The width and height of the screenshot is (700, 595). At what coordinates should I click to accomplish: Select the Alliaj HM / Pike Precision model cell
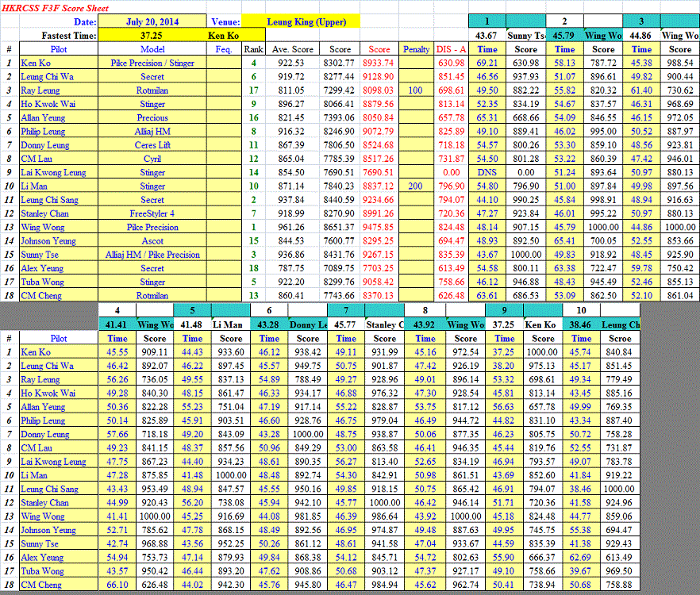[x=152, y=255]
